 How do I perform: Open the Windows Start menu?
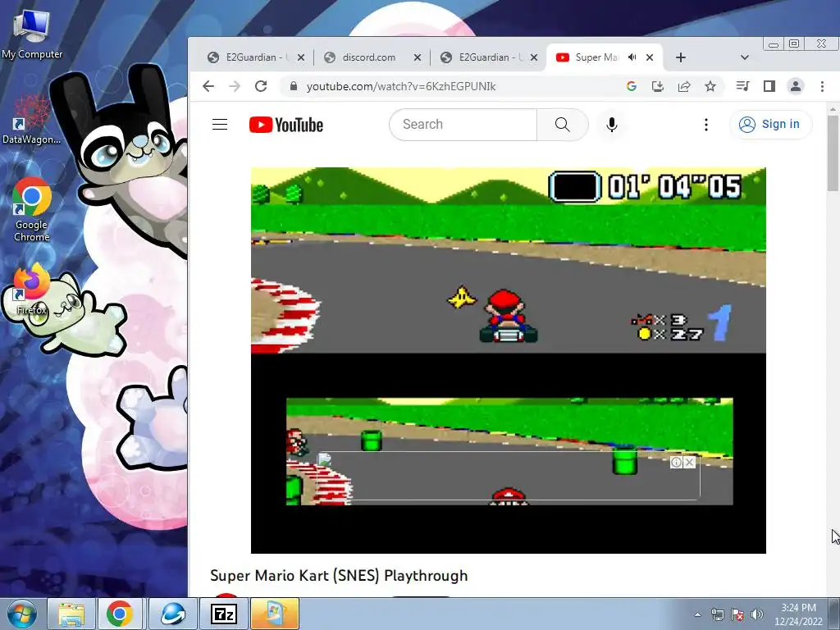click(x=22, y=614)
